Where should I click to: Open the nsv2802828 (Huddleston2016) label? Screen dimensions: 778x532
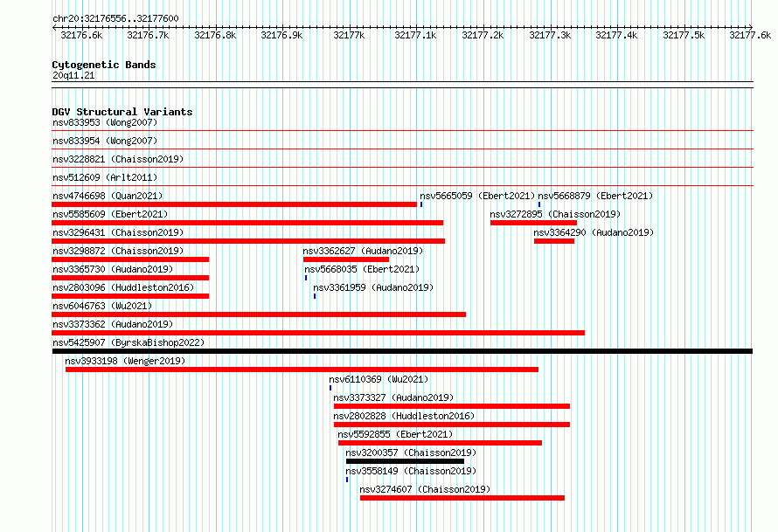point(404,416)
